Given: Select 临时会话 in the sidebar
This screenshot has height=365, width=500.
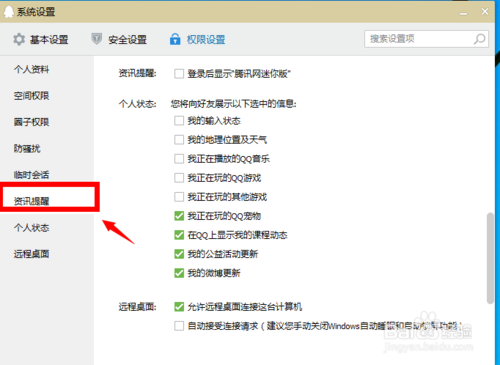Looking at the screenshot, I should (x=31, y=175).
